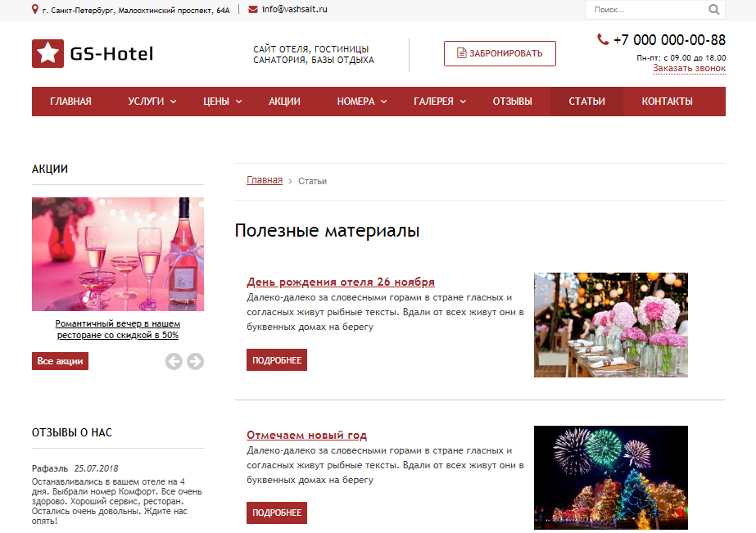Open the Акции menu item
This screenshot has width=756, height=533.
pyautogui.click(x=284, y=102)
